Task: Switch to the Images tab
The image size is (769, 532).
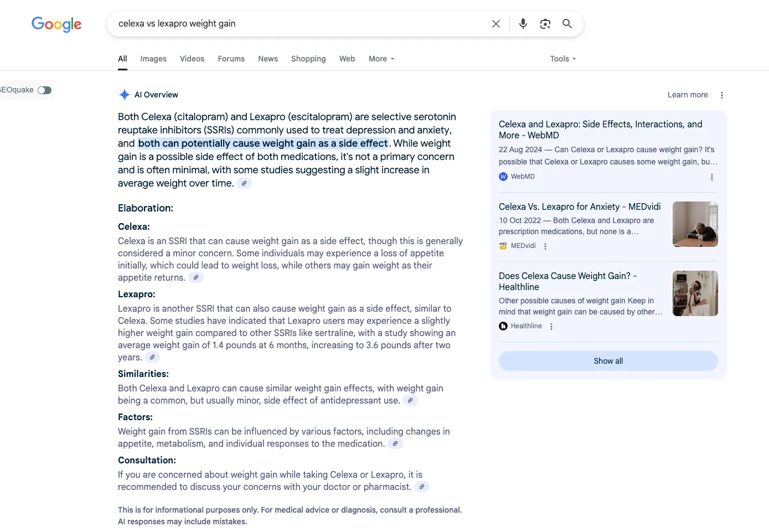Action: point(153,59)
